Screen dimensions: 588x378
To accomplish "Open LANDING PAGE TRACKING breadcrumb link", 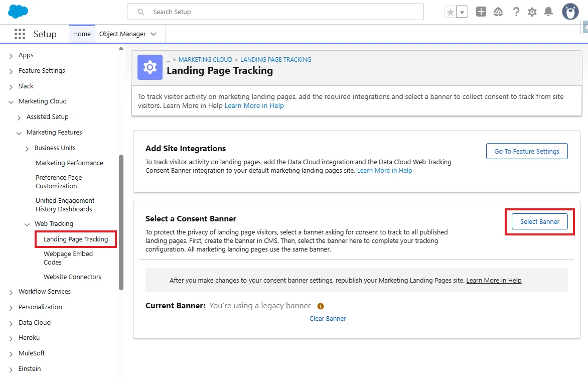I will click(x=275, y=60).
